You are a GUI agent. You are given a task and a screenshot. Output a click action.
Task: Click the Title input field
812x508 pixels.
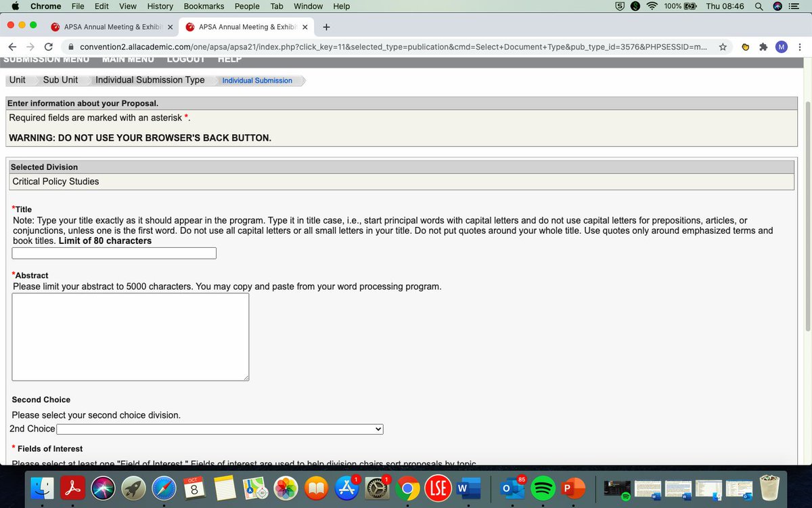click(x=114, y=253)
